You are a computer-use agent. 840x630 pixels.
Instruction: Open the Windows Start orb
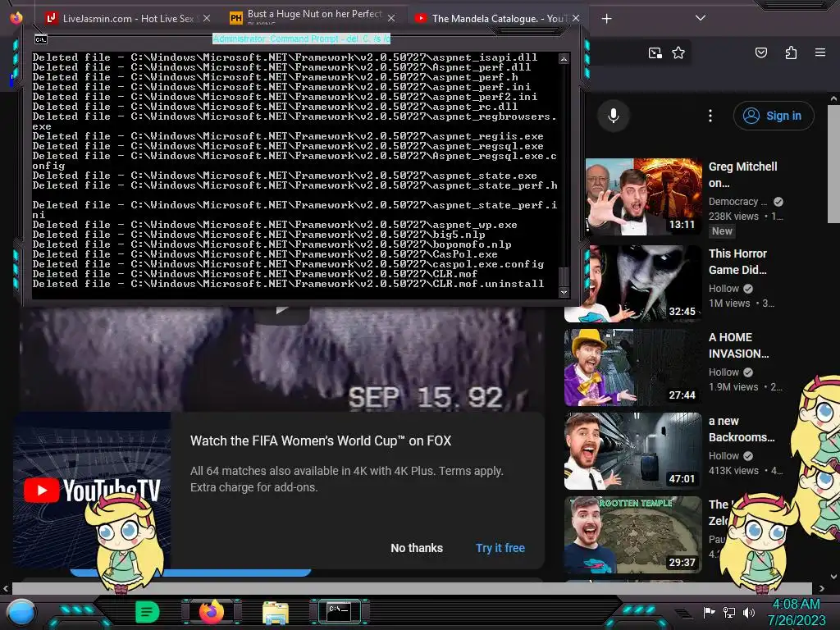click(x=21, y=612)
